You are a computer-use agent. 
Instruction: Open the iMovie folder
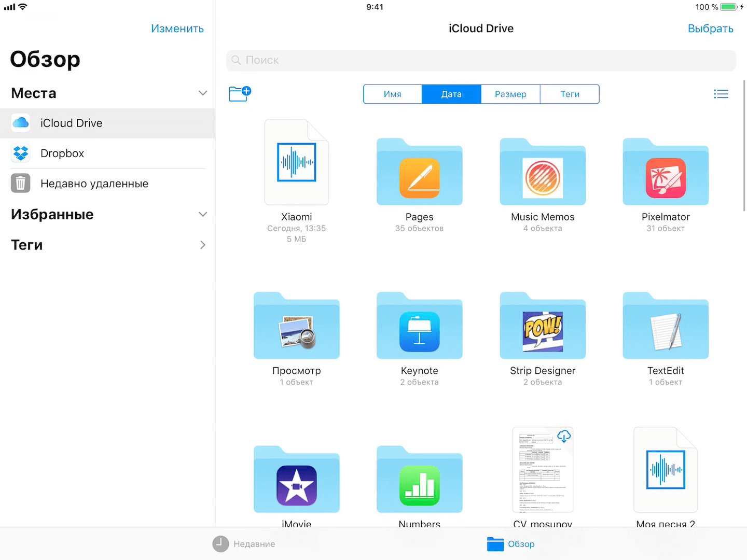click(x=297, y=480)
